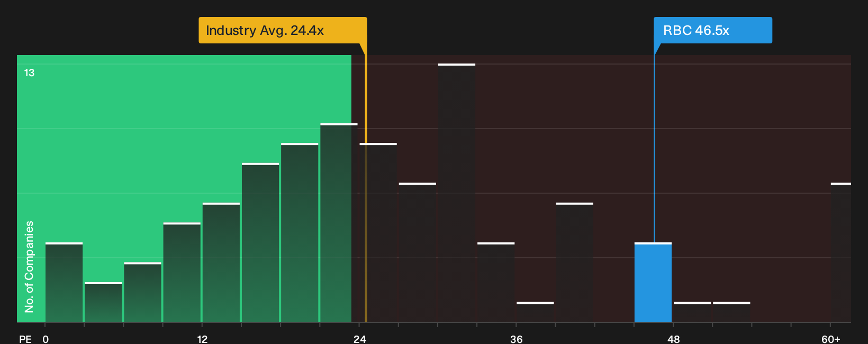The image size is (868, 344).
Task: Click the last green bar ending at PE 24
Action: tap(339, 223)
